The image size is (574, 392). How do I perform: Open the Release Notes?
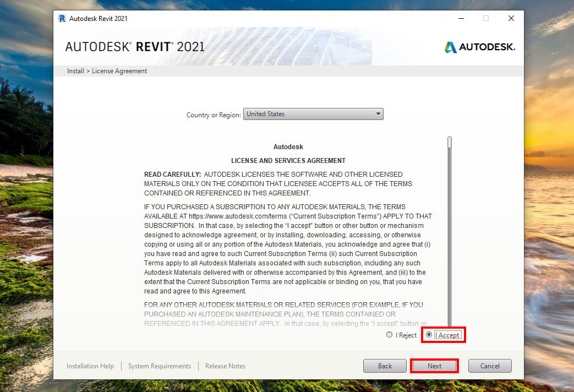point(225,366)
